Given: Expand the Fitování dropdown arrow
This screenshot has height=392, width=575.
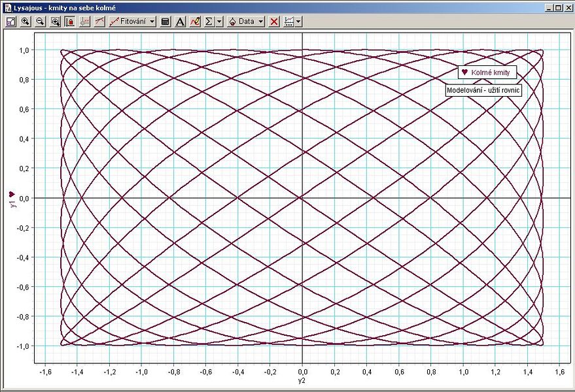Looking at the screenshot, I should (152, 22).
